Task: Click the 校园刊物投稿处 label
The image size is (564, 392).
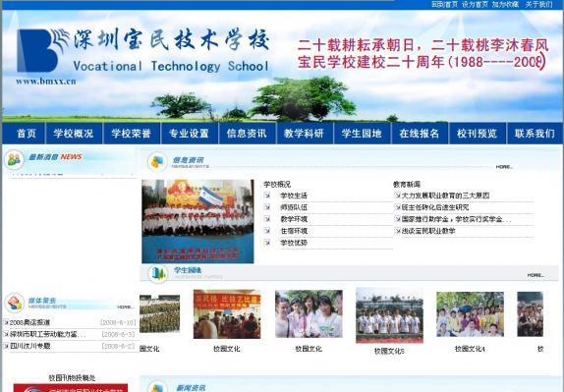Action: (73, 378)
